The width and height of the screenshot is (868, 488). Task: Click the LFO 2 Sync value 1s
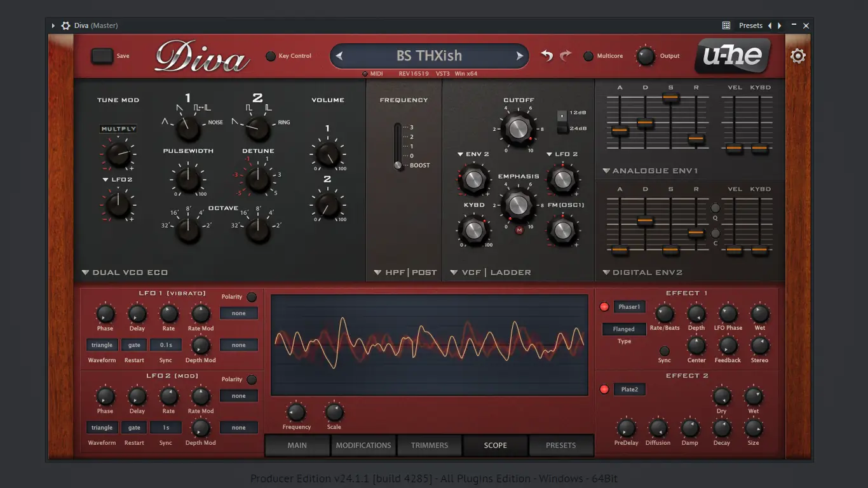click(x=166, y=428)
